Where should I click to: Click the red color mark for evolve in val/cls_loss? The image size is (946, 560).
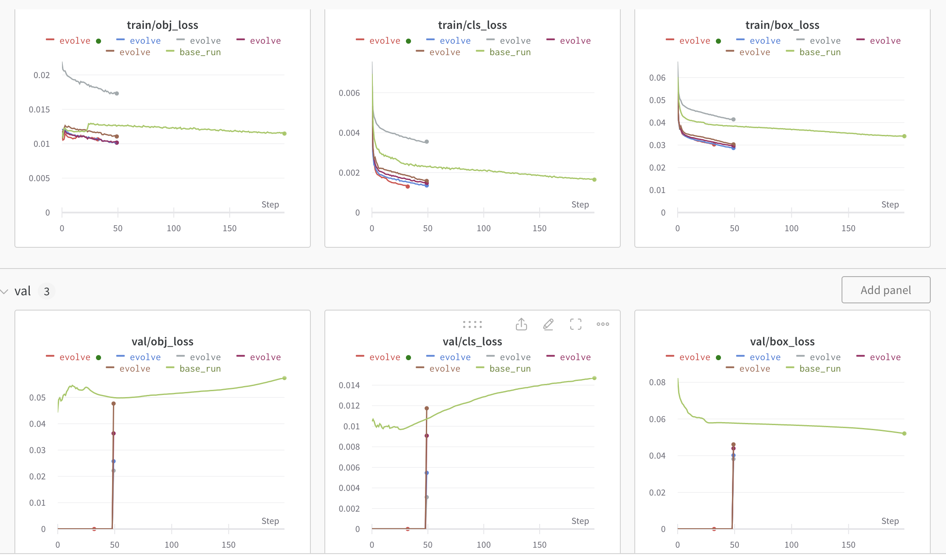tap(360, 357)
